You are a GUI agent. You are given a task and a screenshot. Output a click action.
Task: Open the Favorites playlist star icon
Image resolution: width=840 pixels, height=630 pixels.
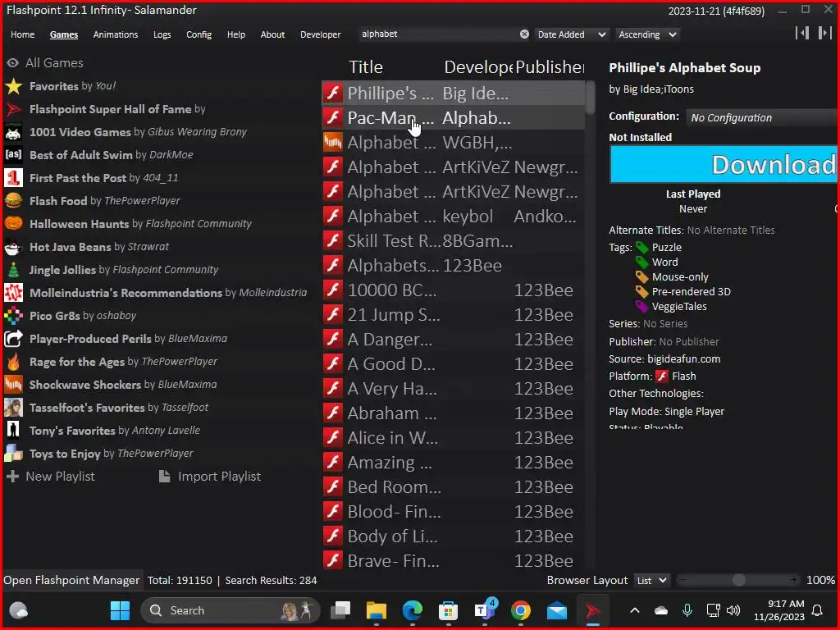click(x=13, y=86)
